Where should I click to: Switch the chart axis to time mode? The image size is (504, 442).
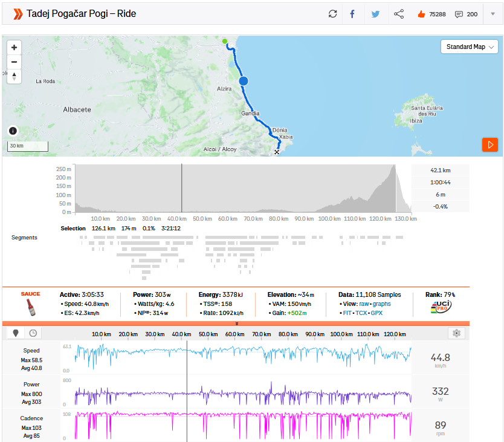tap(33, 333)
